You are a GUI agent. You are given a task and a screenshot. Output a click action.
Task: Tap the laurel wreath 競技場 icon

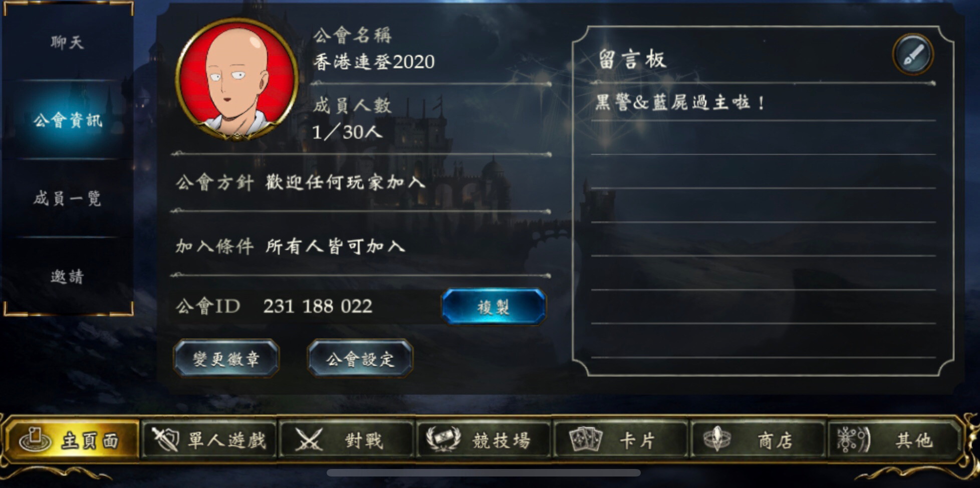point(443,439)
